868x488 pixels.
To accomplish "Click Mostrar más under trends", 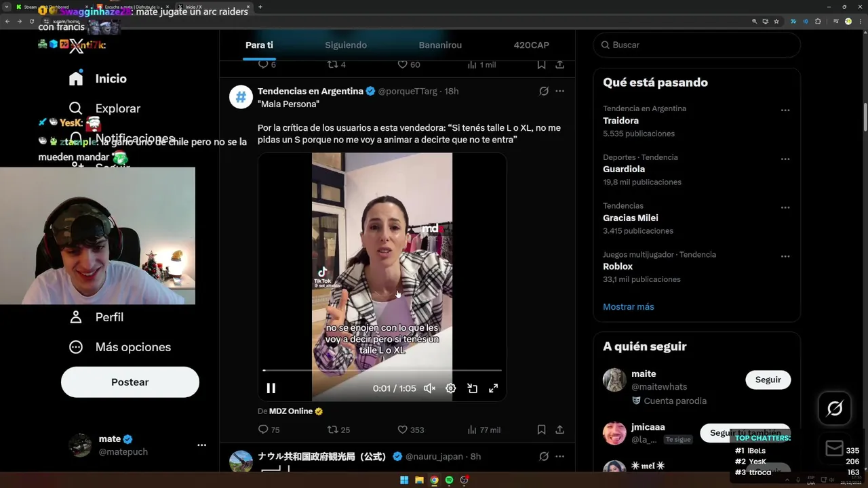I will (x=629, y=307).
